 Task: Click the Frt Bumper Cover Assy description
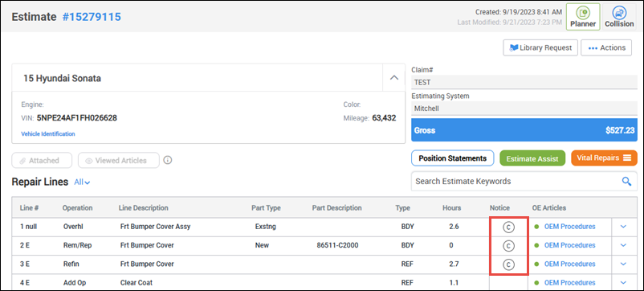pos(155,227)
